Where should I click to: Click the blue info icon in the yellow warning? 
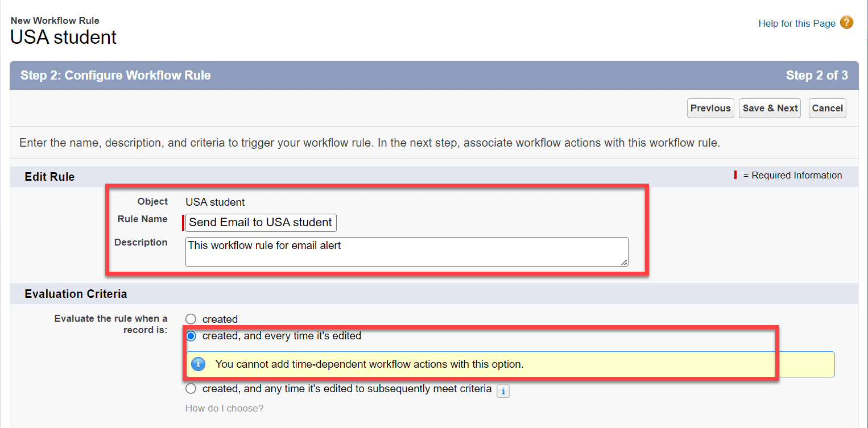click(x=198, y=364)
